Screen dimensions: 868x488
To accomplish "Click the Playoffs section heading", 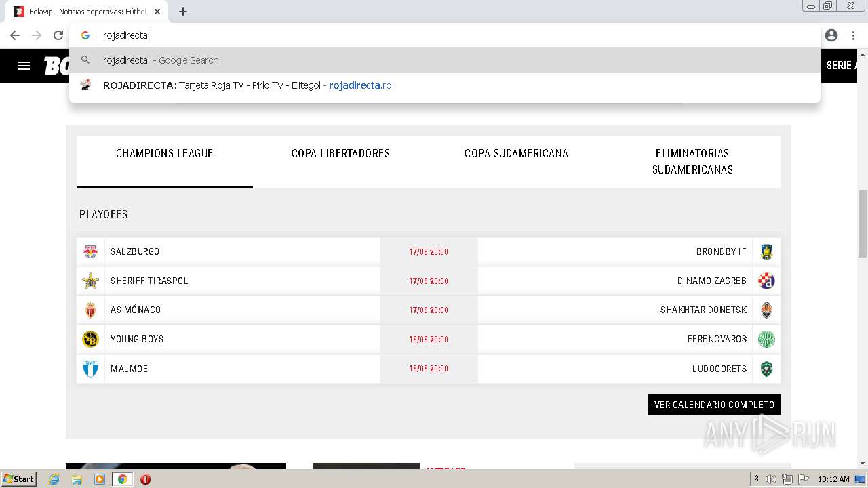I will [x=103, y=214].
